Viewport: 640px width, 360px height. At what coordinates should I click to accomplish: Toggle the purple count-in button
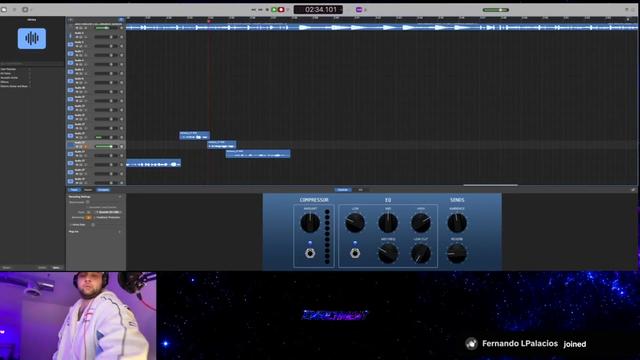tap(359, 9)
